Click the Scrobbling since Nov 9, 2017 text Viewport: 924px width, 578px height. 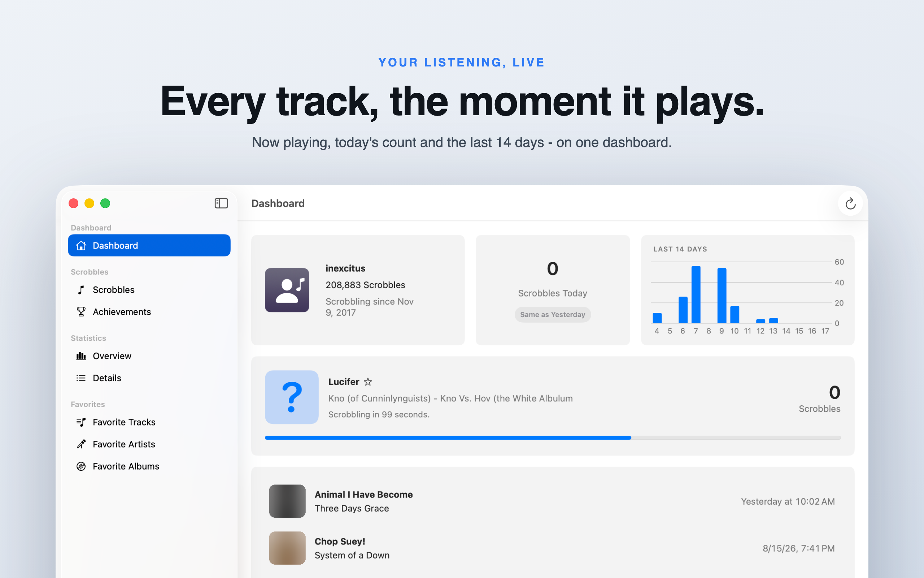coord(370,307)
